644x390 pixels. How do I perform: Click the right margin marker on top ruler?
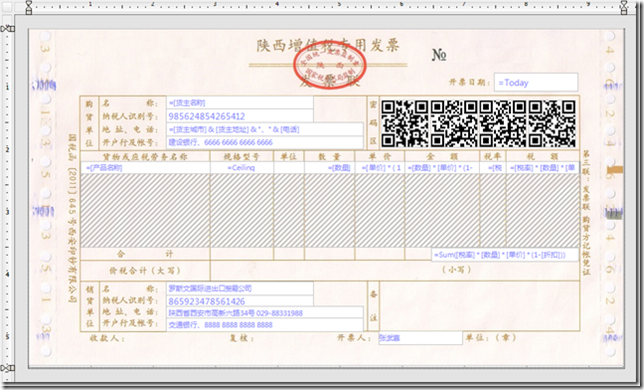[624, 7]
